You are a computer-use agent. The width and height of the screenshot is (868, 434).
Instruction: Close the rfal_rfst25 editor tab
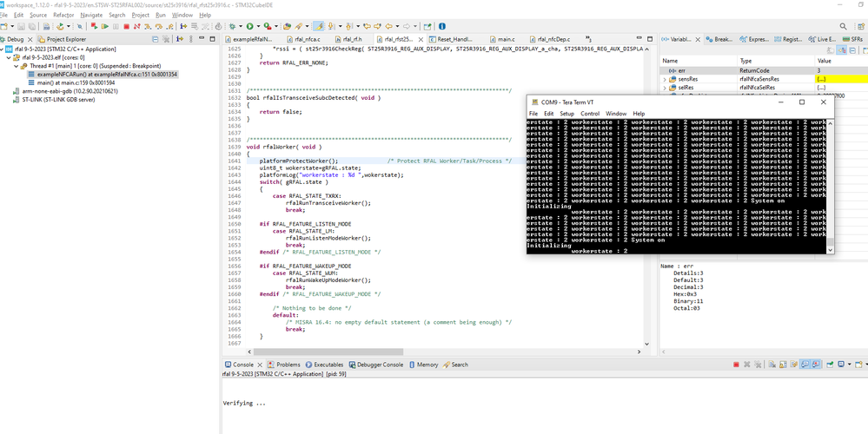coord(421,39)
